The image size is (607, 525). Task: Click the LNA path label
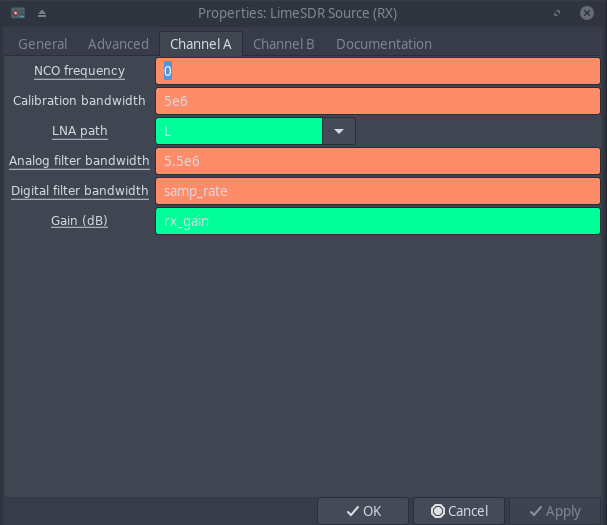(80, 131)
